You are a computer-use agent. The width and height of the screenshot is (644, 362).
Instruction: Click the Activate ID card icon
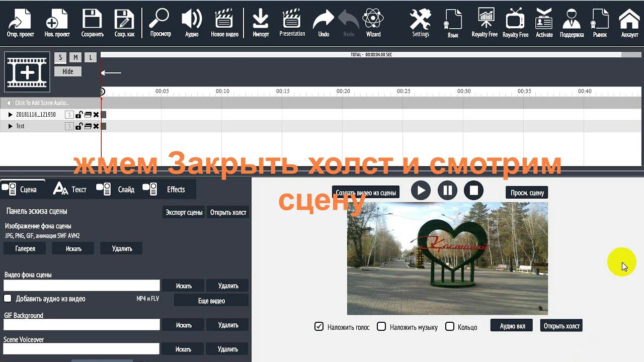544,23
